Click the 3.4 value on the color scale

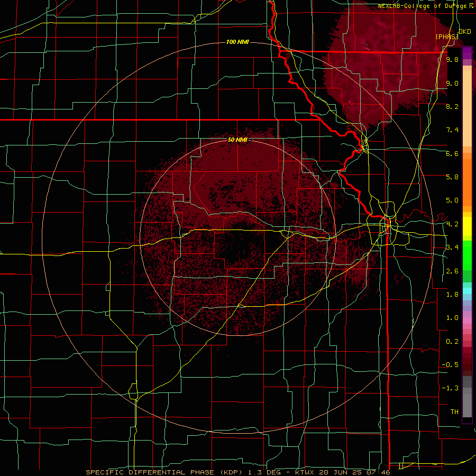point(452,248)
